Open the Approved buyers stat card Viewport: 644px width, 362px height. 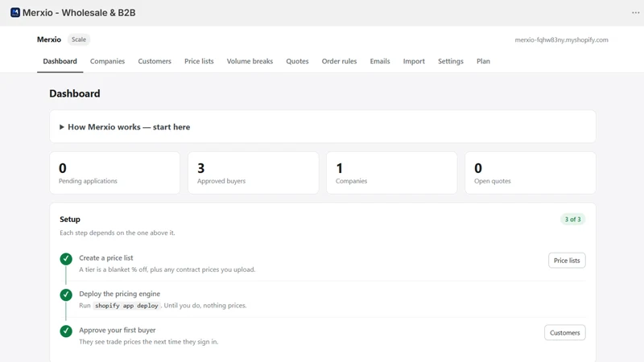pyautogui.click(x=253, y=173)
